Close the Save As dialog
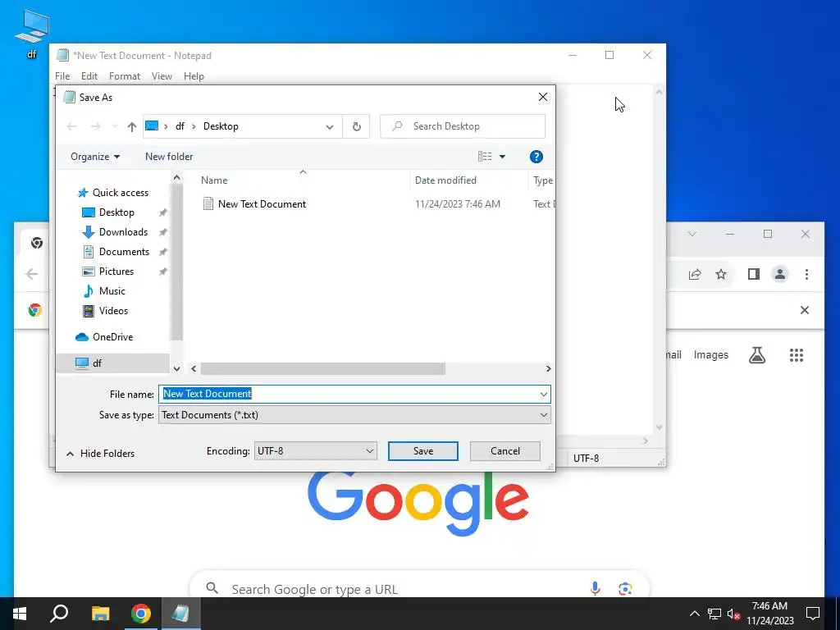 [x=543, y=97]
